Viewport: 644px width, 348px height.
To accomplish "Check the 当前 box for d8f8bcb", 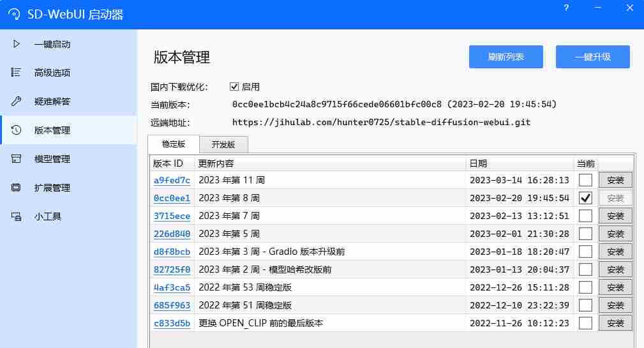I will [x=585, y=252].
